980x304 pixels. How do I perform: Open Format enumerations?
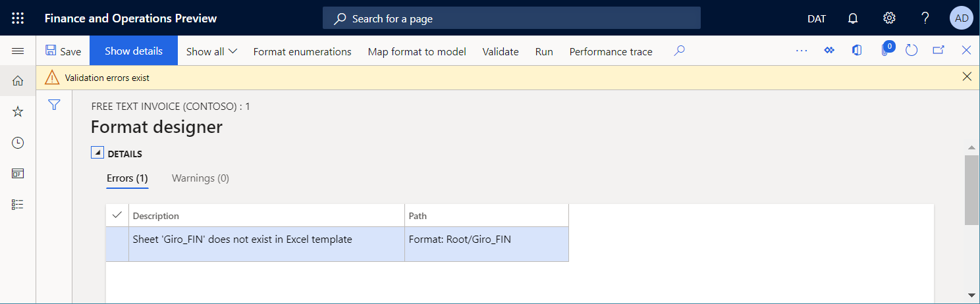click(x=302, y=51)
